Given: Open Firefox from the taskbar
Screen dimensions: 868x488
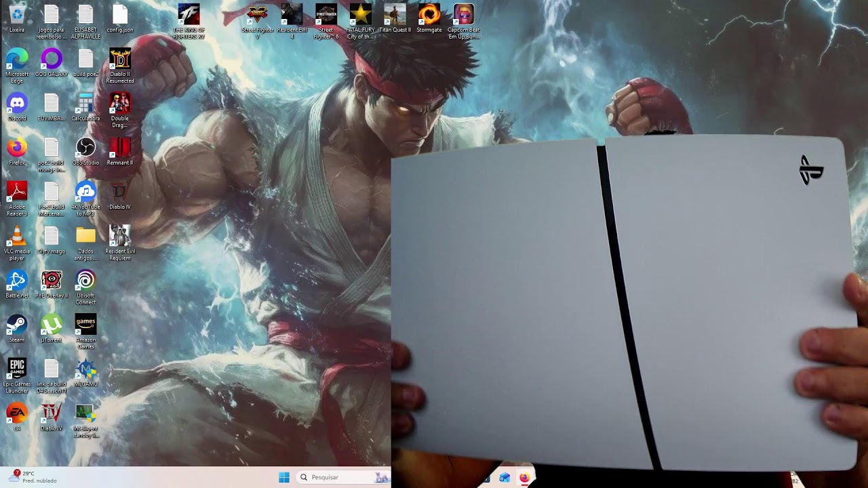Looking at the screenshot, I should tap(524, 478).
